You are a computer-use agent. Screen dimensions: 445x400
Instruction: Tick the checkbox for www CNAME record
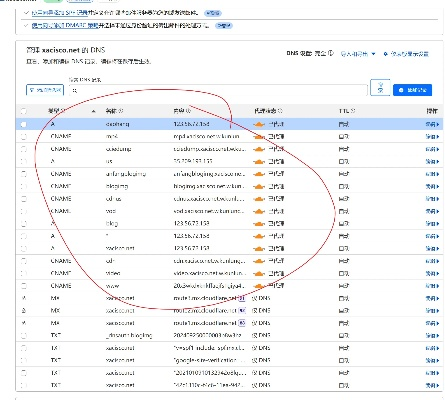(24, 286)
